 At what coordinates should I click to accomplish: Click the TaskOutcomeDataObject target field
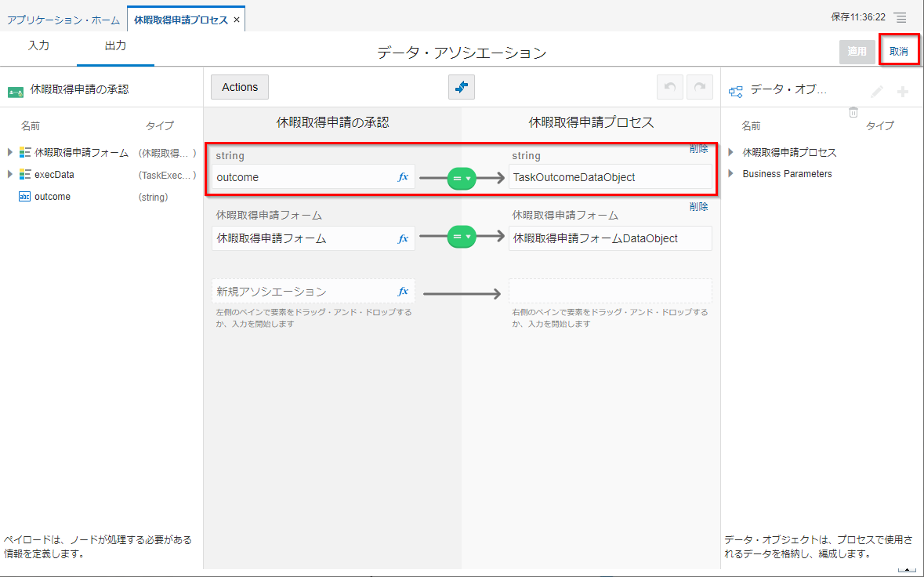coord(610,177)
